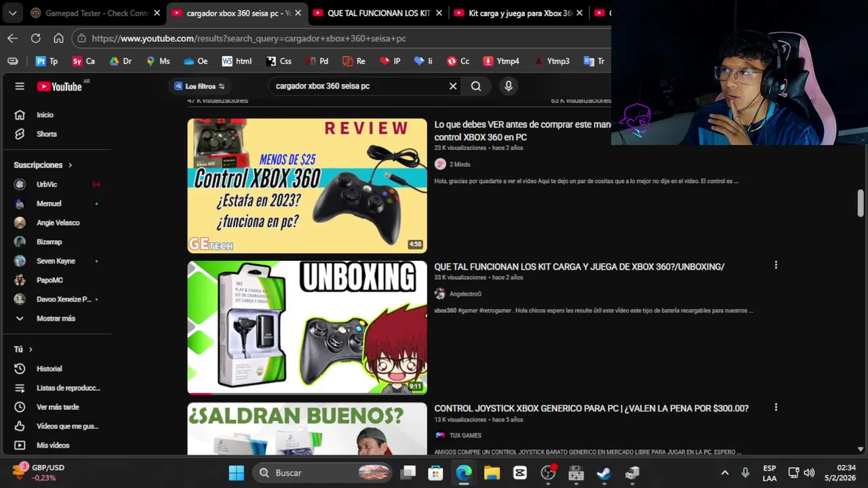
Task: Go to the YouTube logo home page
Action: pos(59,86)
